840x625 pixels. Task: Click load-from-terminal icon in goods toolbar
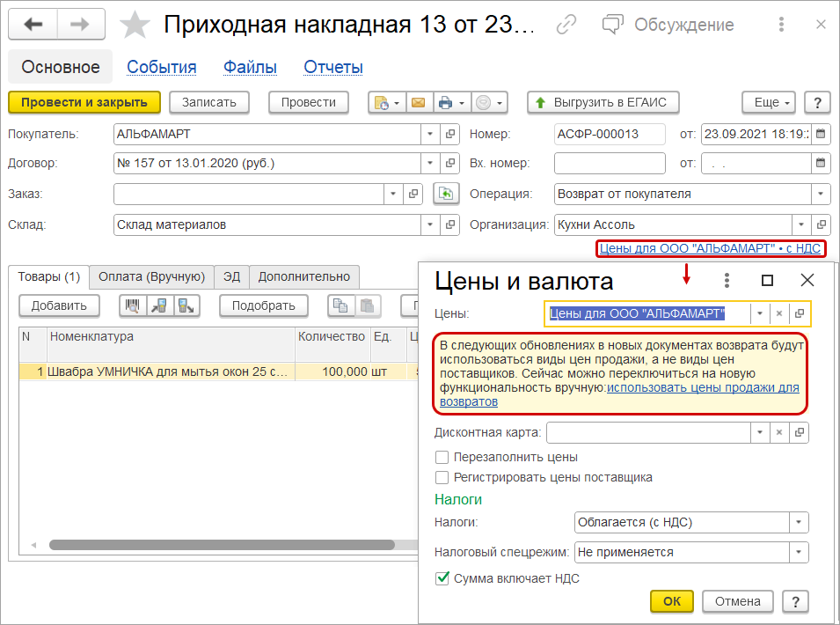(159, 305)
